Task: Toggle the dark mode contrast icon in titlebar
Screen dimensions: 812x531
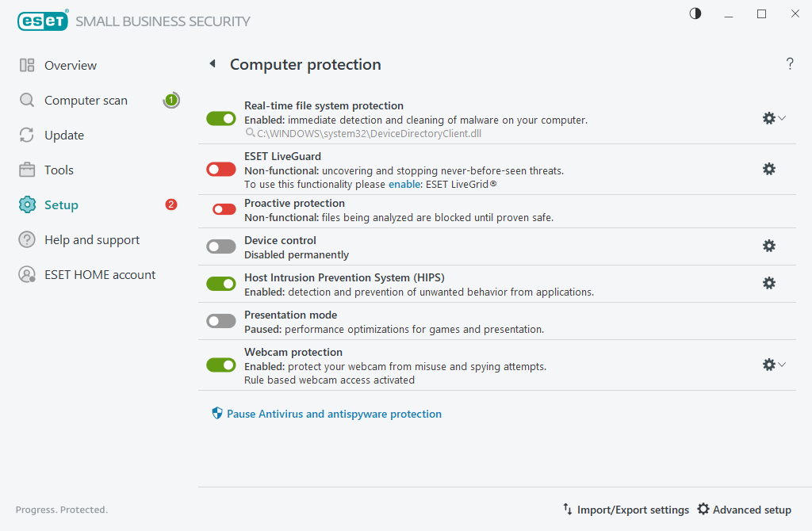Action: pyautogui.click(x=695, y=13)
